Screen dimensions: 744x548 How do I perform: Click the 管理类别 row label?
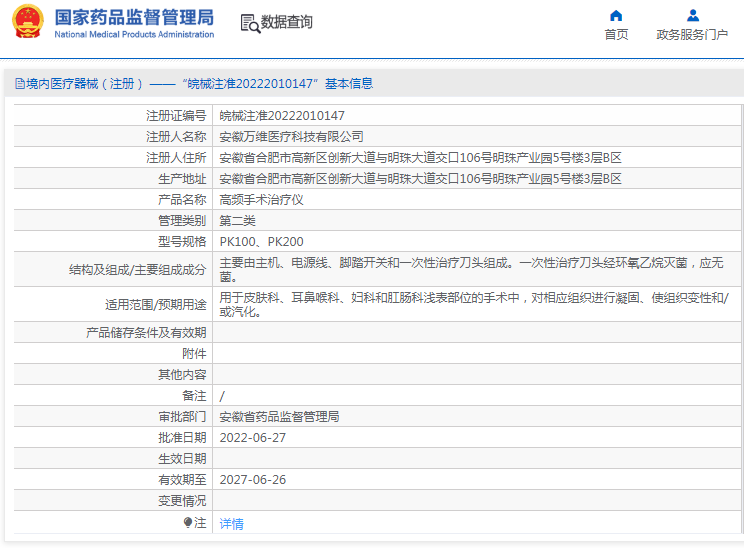[x=182, y=221]
